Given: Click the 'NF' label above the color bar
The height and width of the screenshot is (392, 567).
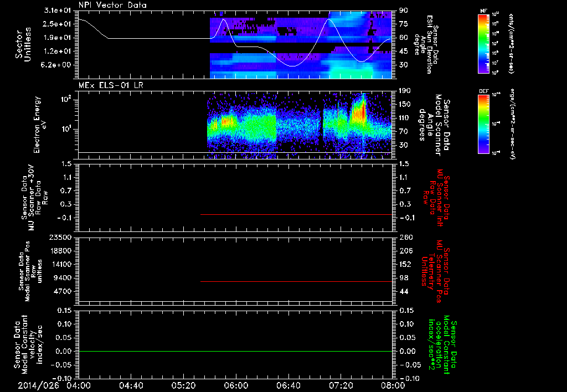Looking at the screenshot, I should [483, 11].
